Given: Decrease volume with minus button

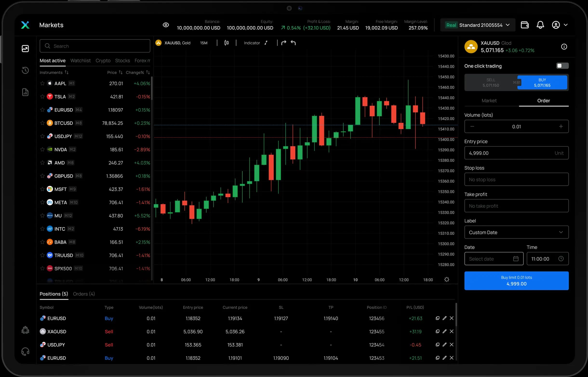Looking at the screenshot, I should click(472, 126).
